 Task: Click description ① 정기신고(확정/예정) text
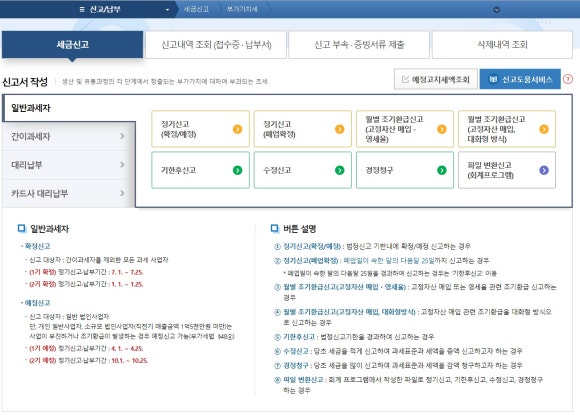click(x=372, y=246)
